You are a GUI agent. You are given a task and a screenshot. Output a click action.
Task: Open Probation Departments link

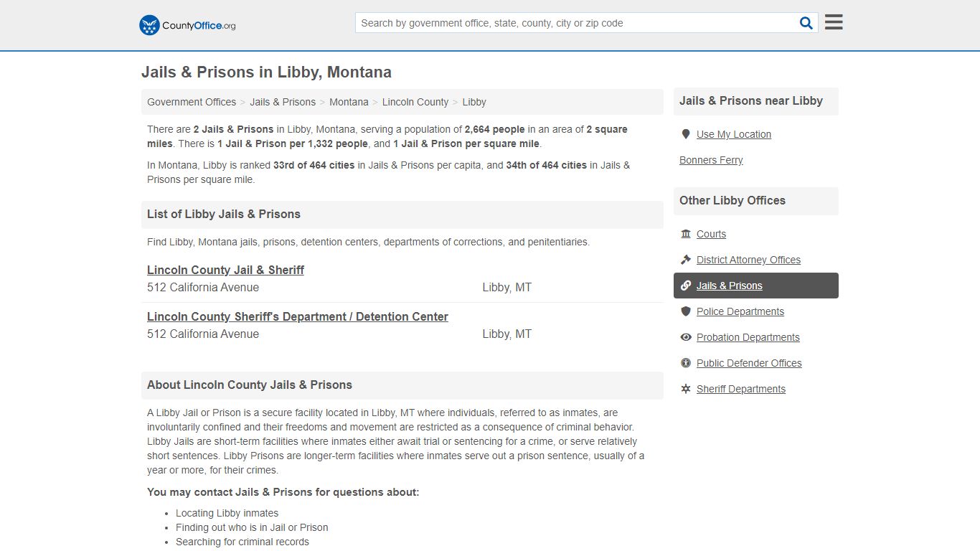748,337
